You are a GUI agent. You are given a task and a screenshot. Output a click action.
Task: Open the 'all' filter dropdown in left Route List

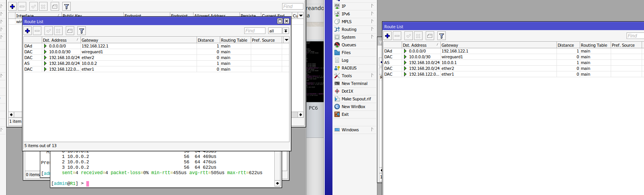tap(286, 31)
